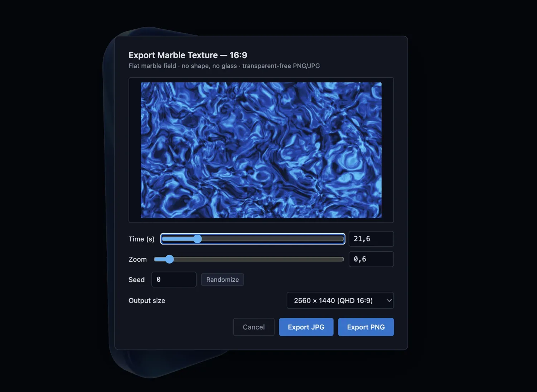Click the Export PNG button
537x392 pixels.
(x=366, y=327)
